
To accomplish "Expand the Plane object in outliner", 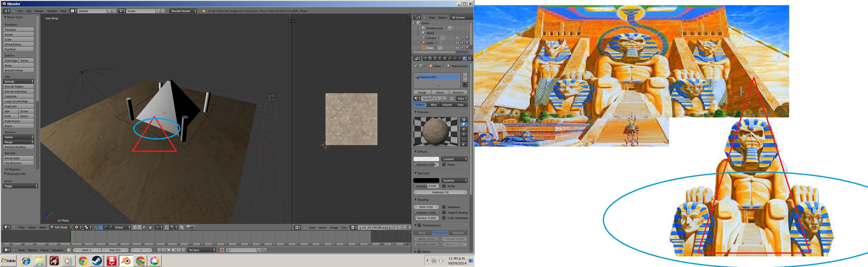I will 418,48.
